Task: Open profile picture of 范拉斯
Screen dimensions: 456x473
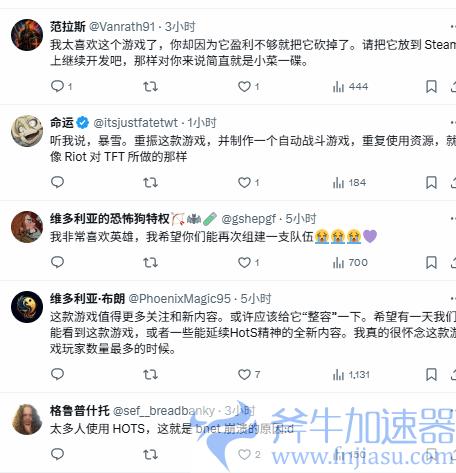Action: click(27, 35)
